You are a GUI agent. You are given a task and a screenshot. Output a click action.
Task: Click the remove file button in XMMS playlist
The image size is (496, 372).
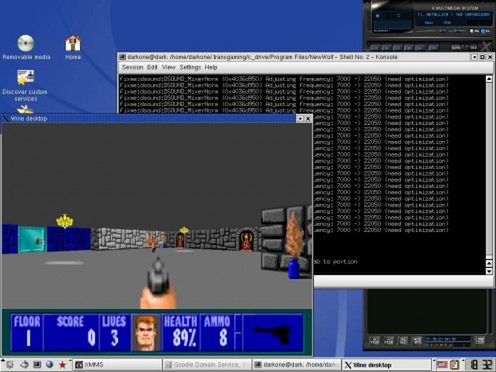[389, 340]
